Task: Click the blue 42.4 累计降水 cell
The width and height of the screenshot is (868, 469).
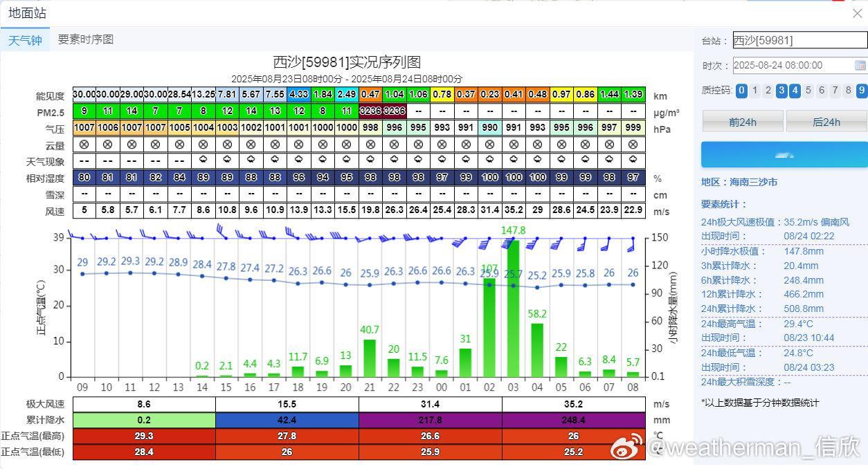Action: click(x=287, y=420)
